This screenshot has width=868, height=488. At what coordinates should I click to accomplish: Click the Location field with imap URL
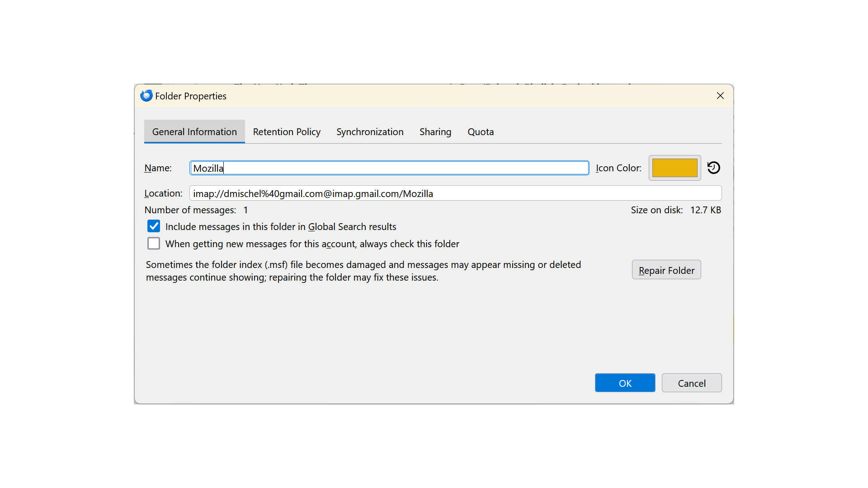(x=455, y=193)
